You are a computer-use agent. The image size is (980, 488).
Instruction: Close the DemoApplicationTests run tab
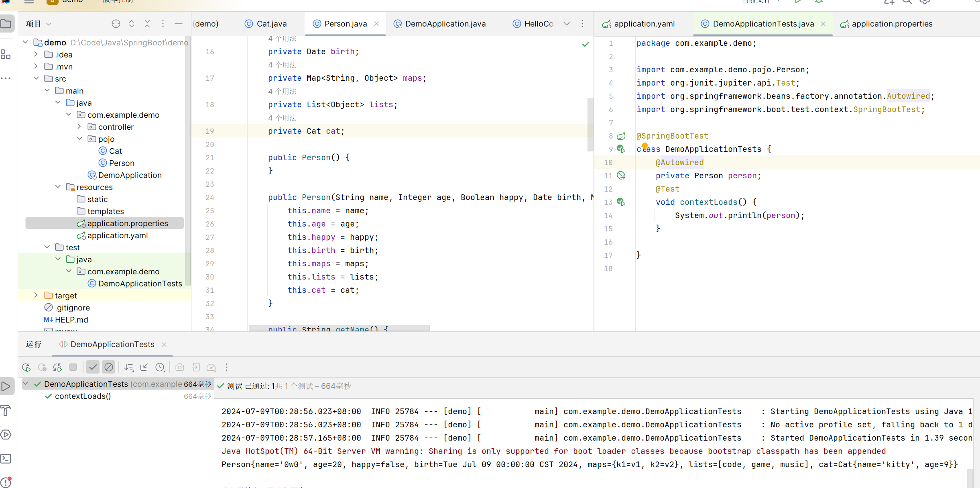(164, 344)
